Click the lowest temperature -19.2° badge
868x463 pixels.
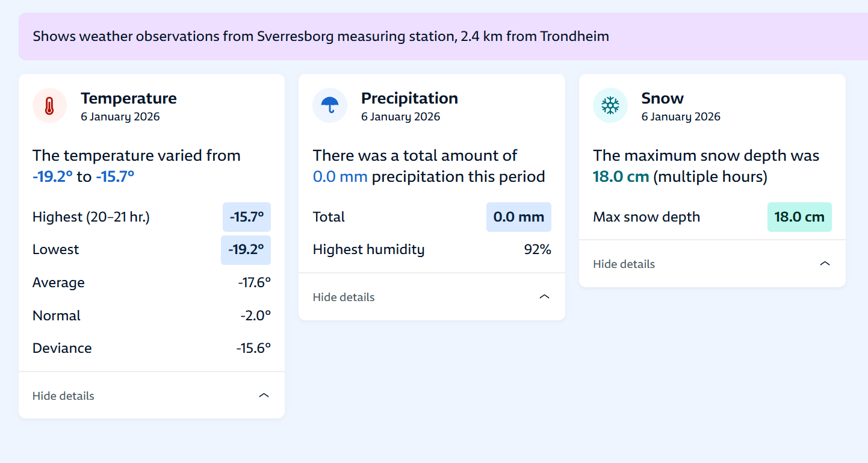point(246,250)
